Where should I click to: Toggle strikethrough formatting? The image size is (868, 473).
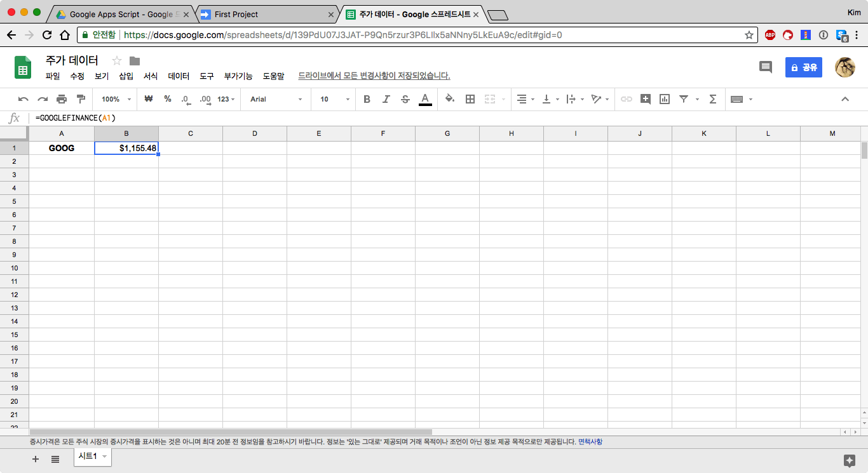[405, 99]
